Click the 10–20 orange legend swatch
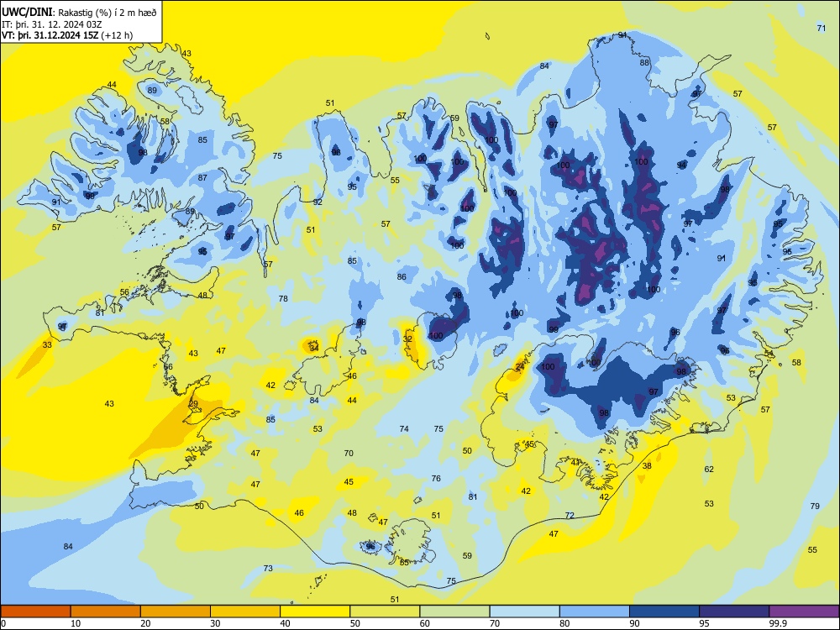Viewport: 840px width, 630px height. point(106,612)
